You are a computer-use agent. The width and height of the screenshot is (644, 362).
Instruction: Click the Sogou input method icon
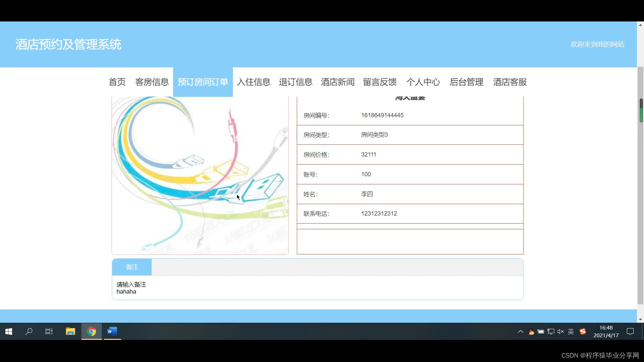click(583, 331)
